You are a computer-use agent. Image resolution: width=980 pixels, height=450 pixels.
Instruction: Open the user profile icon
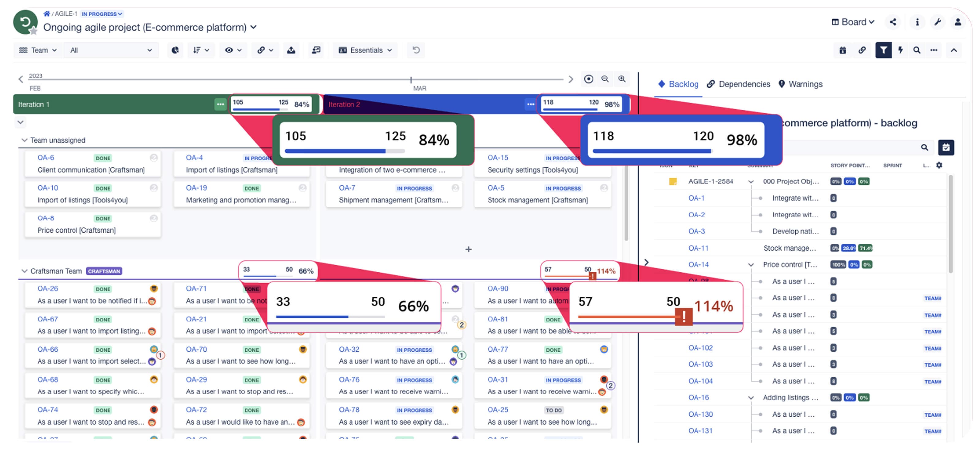(958, 22)
